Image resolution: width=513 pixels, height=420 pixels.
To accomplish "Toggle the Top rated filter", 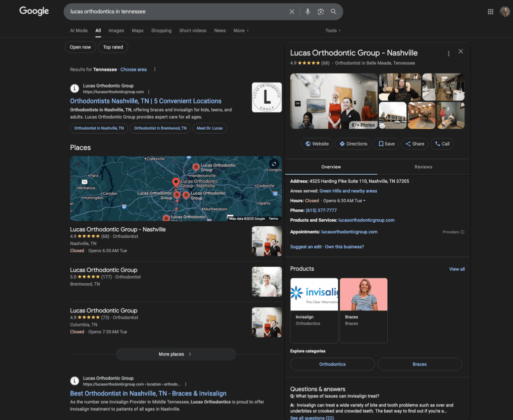I will (x=113, y=47).
